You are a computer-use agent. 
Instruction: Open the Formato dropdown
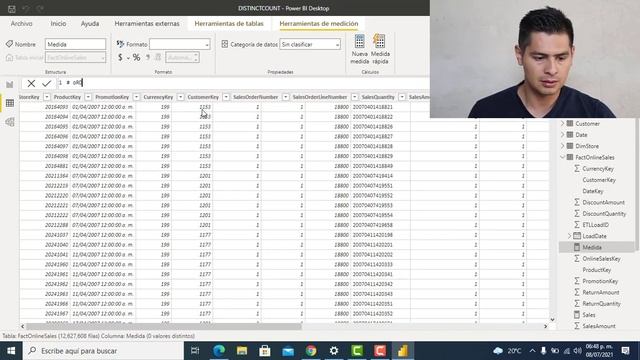180,44
